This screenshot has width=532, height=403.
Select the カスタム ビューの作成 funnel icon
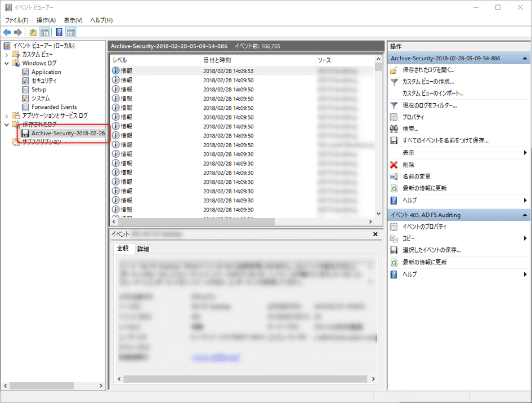pyautogui.click(x=394, y=82)
